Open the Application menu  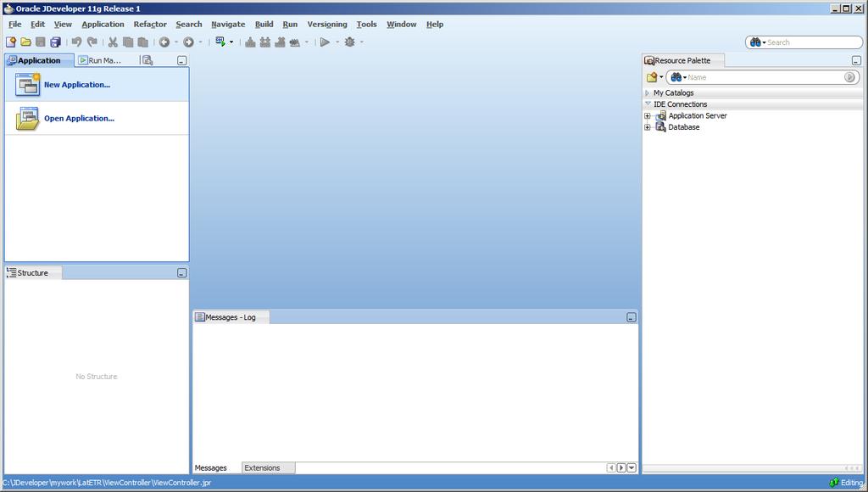coord(103,25)
